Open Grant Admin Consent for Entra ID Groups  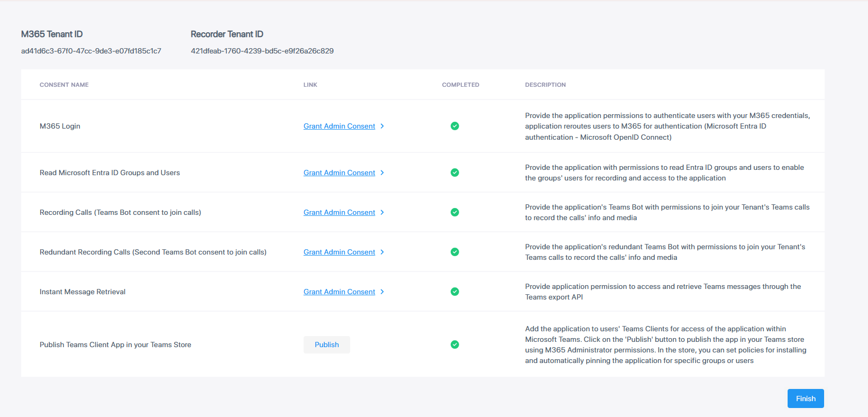point(339,173)
